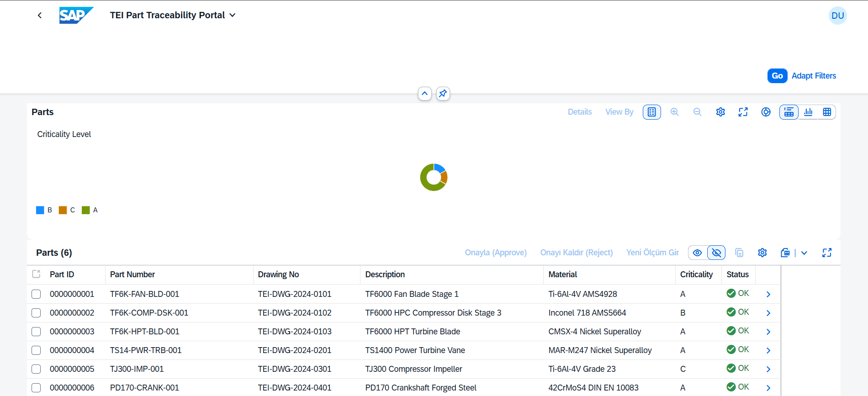The image size is (868, 396).
Task: Click the OK status icon for part 0000000006
Action: tap(731, 387)
